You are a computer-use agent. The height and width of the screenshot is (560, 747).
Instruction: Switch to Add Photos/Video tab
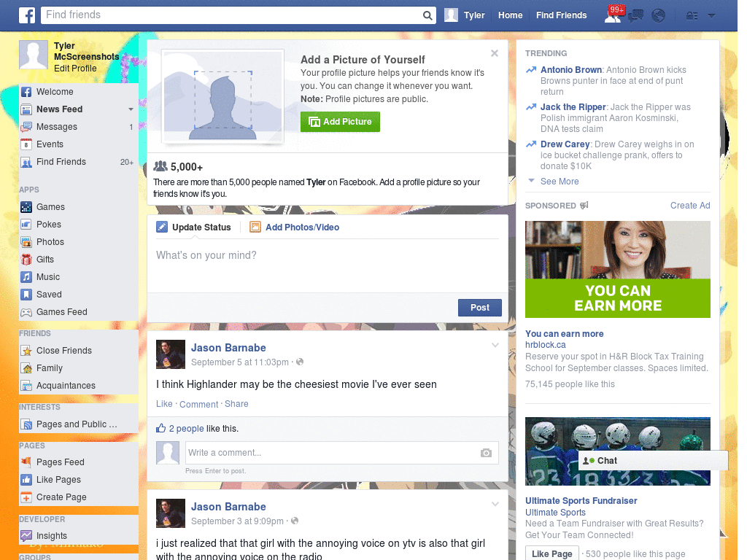click(295, 227)
